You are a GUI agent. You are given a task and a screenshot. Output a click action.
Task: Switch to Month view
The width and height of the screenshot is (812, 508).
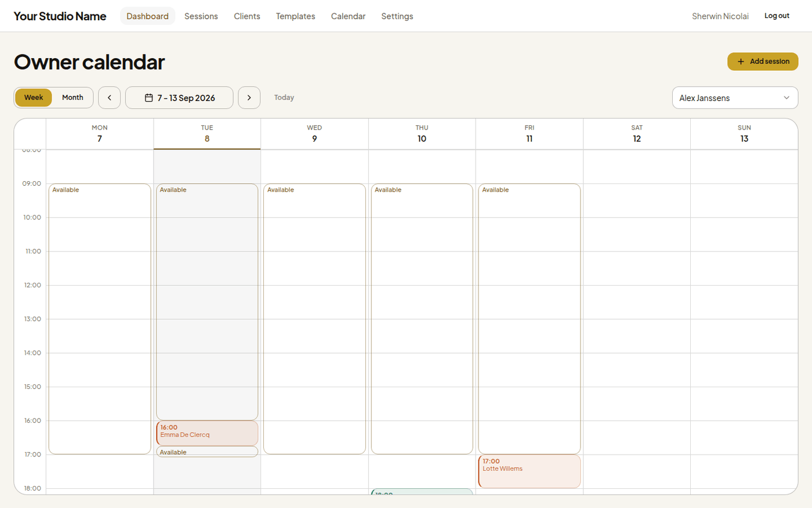click(x=72, y=98)
